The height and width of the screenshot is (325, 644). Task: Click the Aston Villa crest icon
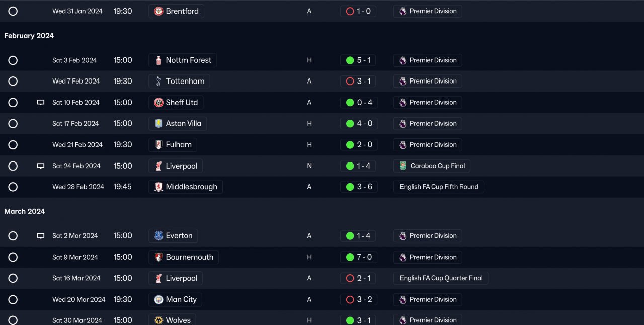[158, 123]
